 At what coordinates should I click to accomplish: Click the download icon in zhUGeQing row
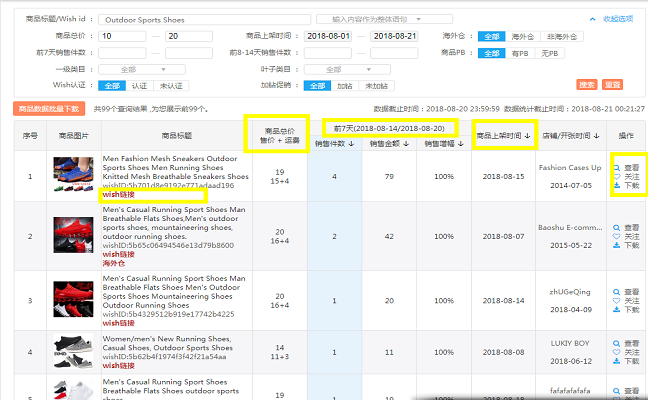pyautogui.click(x=616, y=309)
